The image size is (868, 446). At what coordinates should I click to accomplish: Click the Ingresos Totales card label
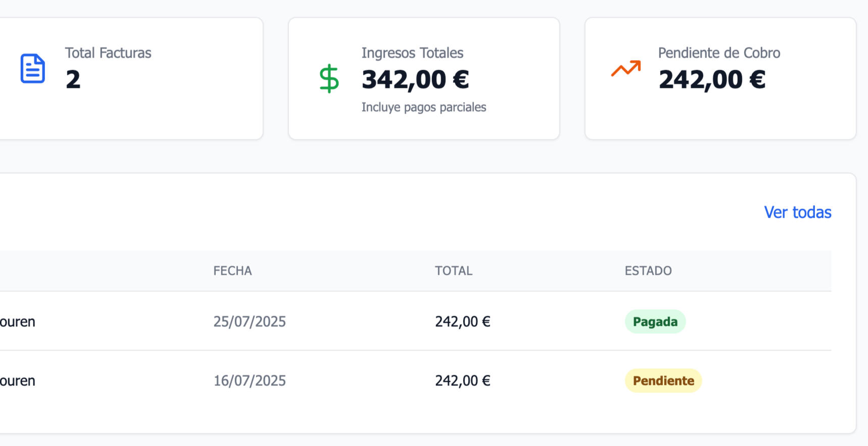click(412, 53)
